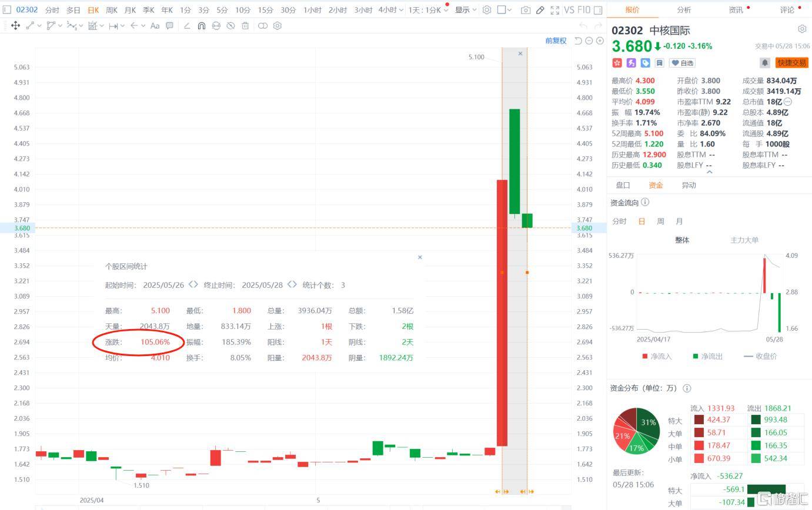Click the blue price tag icon
Image resolution: width=812 pixels, height=510 pixels.
point(646,63)
